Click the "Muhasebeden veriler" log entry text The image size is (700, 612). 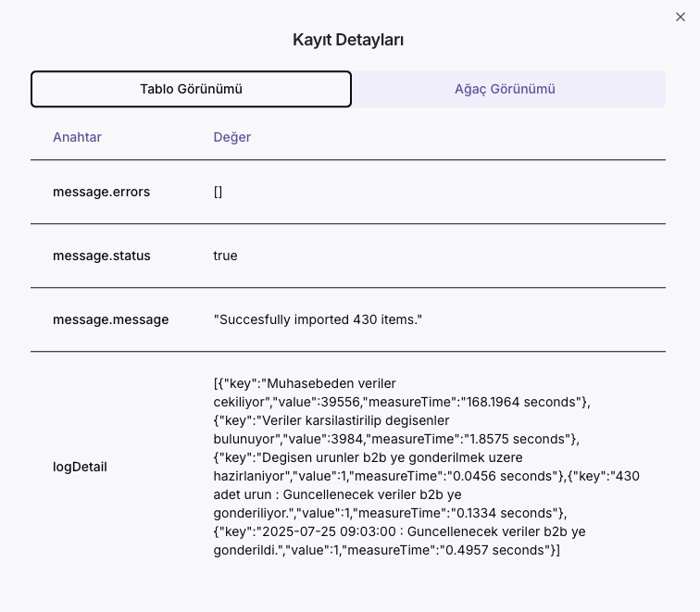point(317,382)
